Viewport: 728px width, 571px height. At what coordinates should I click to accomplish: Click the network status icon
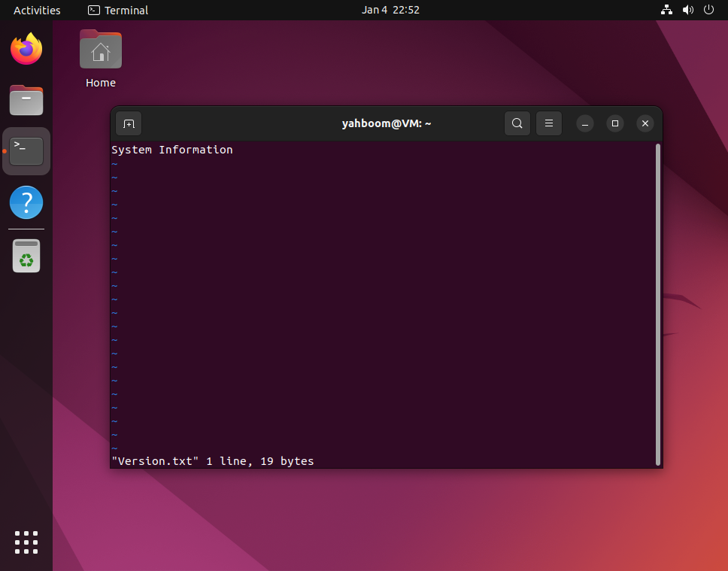pyautogui.click(x=666, y=10)
